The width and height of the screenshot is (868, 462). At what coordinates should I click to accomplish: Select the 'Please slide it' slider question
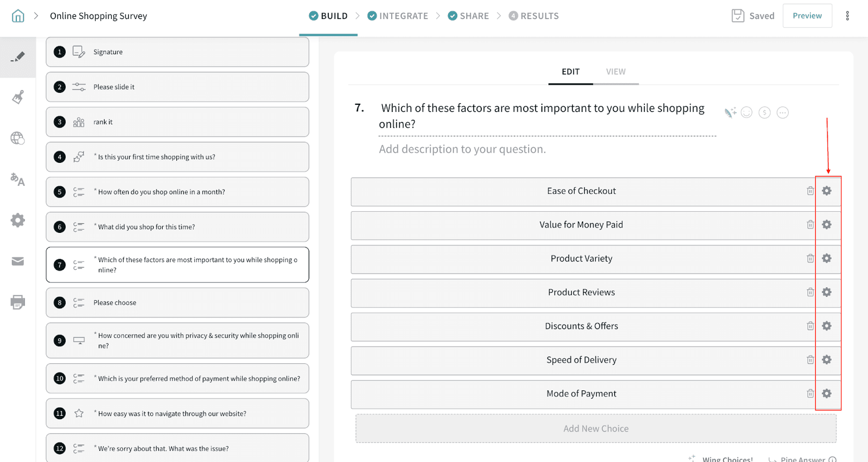[x=177, y=87]
